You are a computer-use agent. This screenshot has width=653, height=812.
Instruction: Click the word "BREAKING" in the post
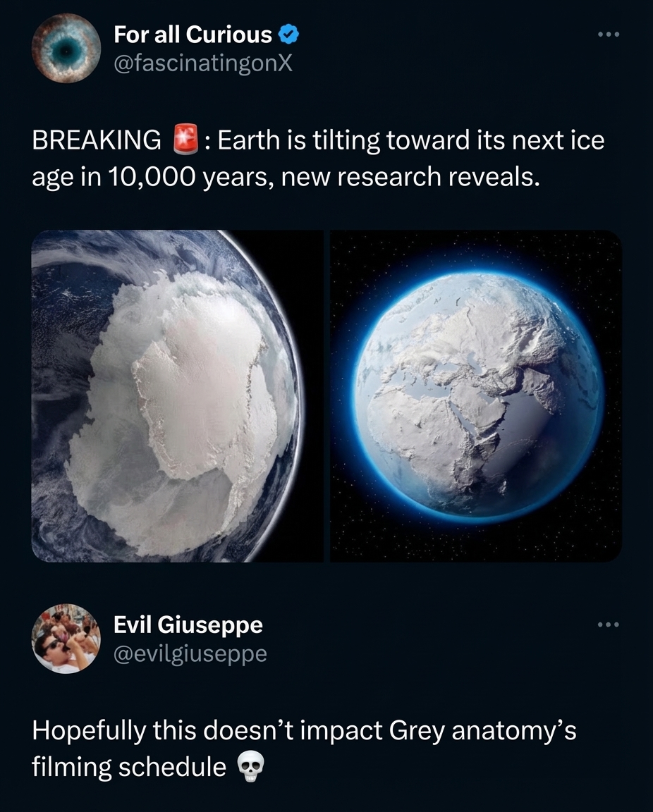point(97,141)
